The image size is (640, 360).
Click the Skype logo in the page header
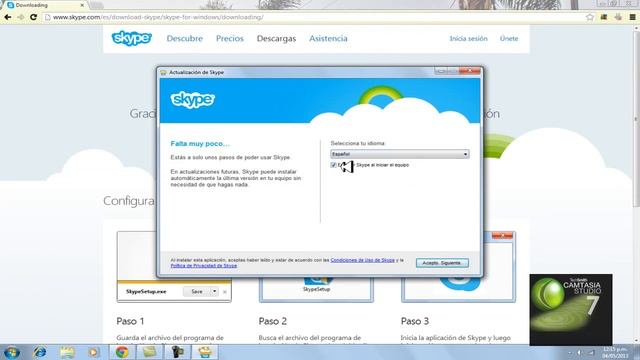click(131, 38)
